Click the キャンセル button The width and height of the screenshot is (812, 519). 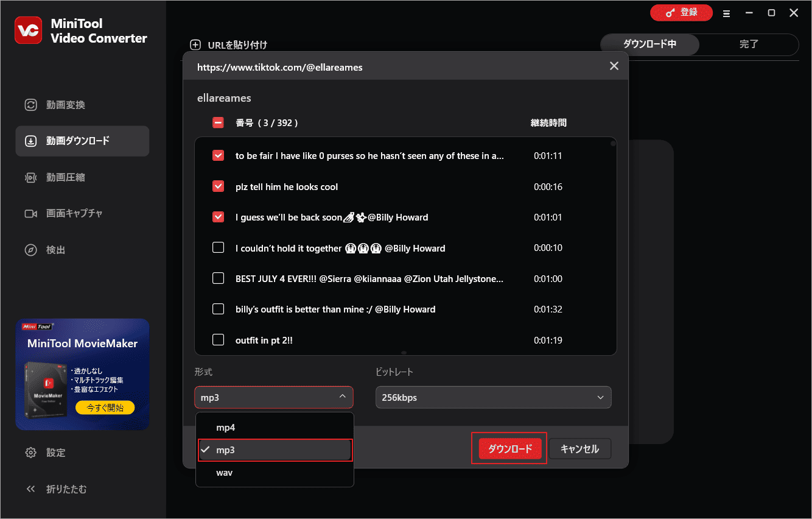[x=579, y=449]
